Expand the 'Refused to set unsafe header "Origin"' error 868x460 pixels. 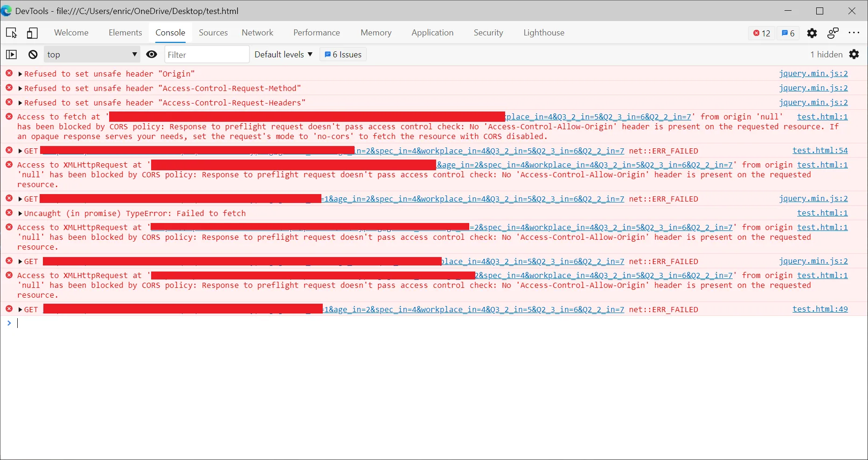(20, 74)
